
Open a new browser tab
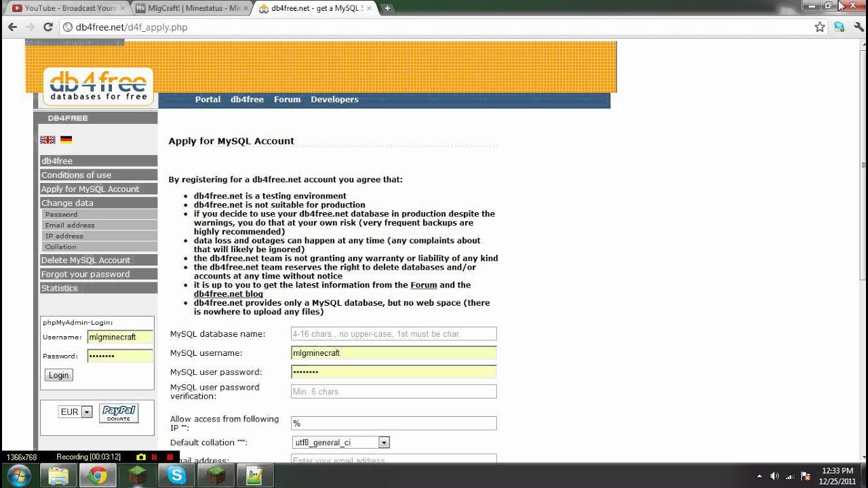[387, 8]
